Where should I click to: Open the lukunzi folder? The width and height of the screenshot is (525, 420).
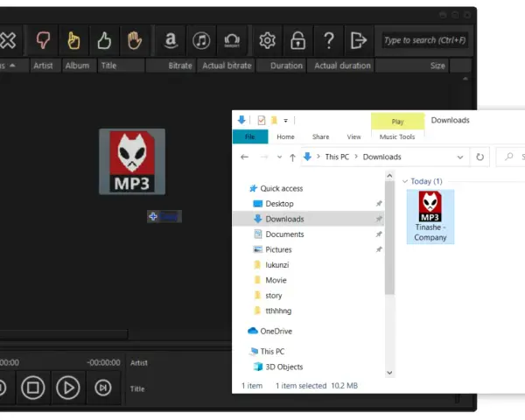pos(276,265)
